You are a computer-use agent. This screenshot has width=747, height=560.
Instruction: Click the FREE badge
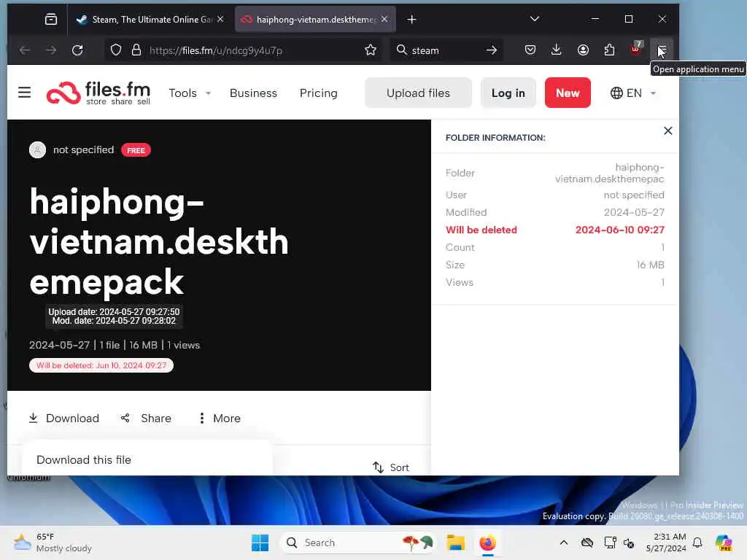136,150
